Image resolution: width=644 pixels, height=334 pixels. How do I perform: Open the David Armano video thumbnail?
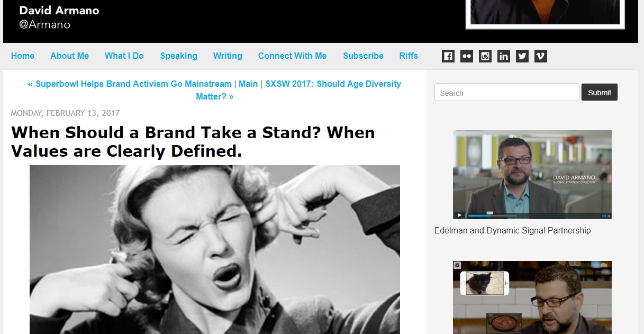pos(532,175)
